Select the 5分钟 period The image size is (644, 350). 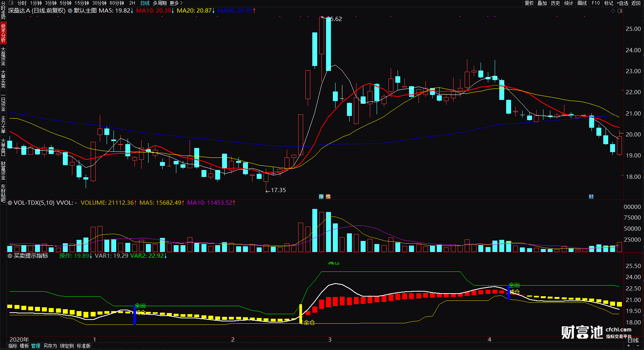pyautogui.click(x=66, y=3)
